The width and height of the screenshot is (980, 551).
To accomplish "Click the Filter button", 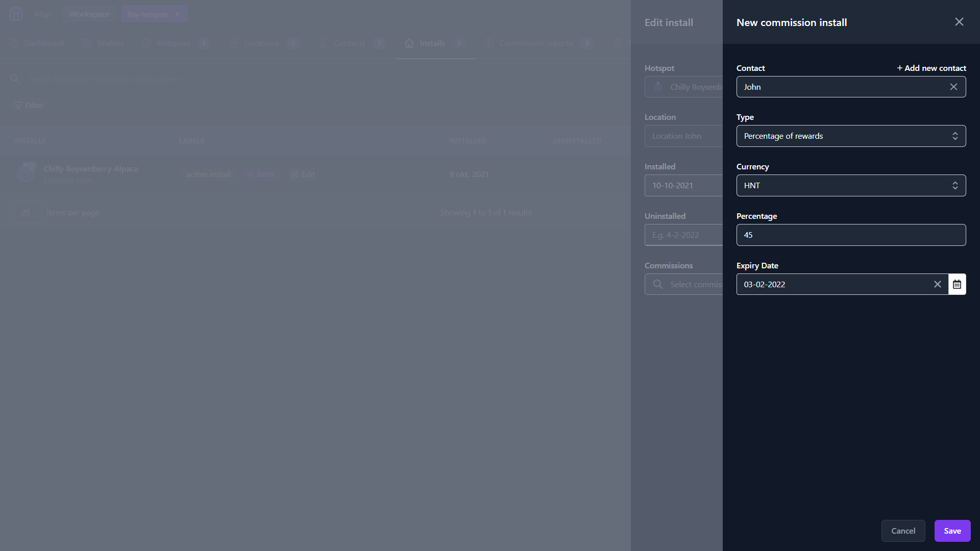I will coord(29,105).
